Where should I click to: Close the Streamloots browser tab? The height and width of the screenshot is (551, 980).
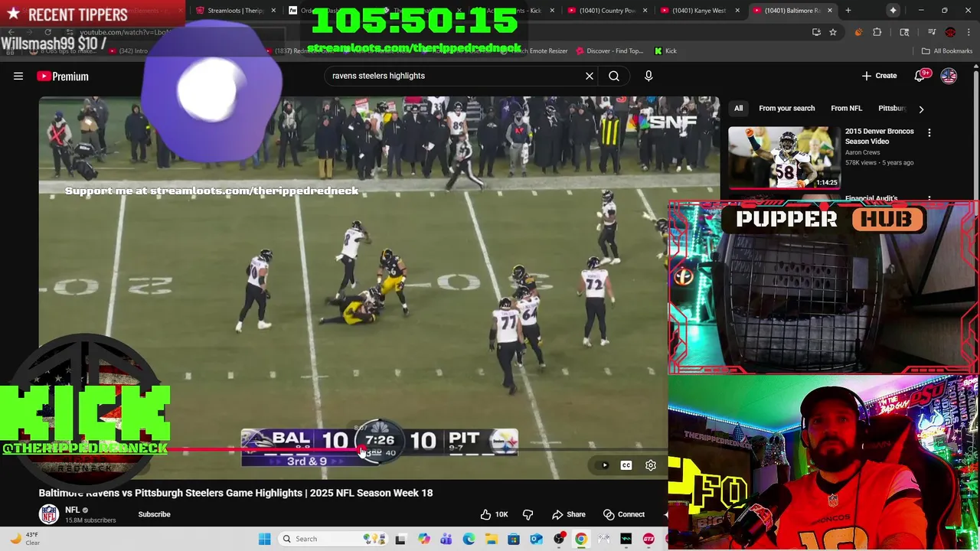pyautogui.click(x=273, y=11)
